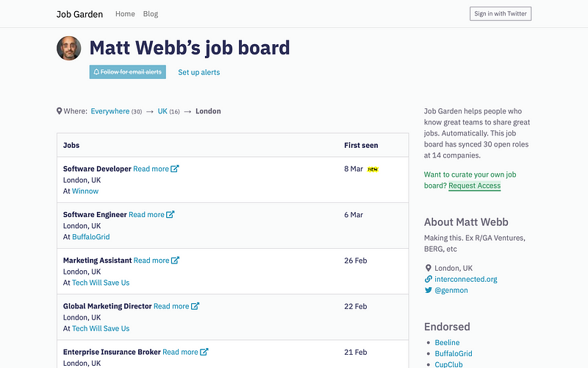Open the interconnected.org website link
588x368 pixels.
[466, 280]
